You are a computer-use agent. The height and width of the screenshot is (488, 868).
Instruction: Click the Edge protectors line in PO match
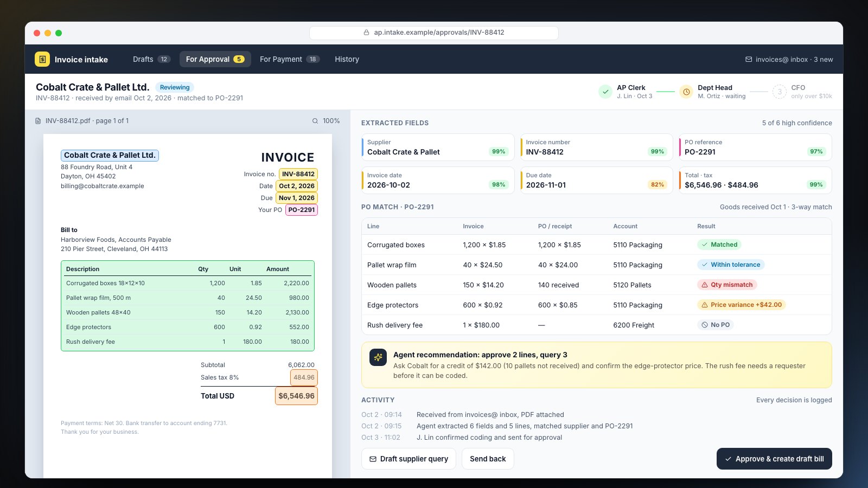(x=596, y=305)
